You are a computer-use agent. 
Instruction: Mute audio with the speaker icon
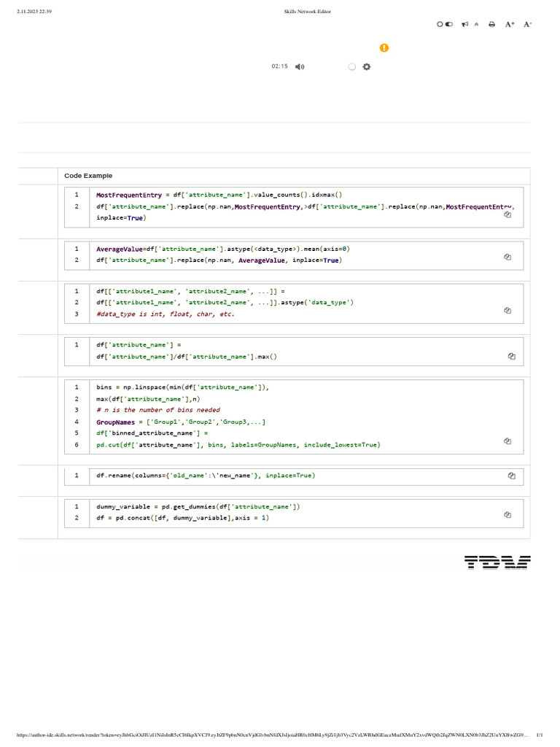[x=300, y=66]
